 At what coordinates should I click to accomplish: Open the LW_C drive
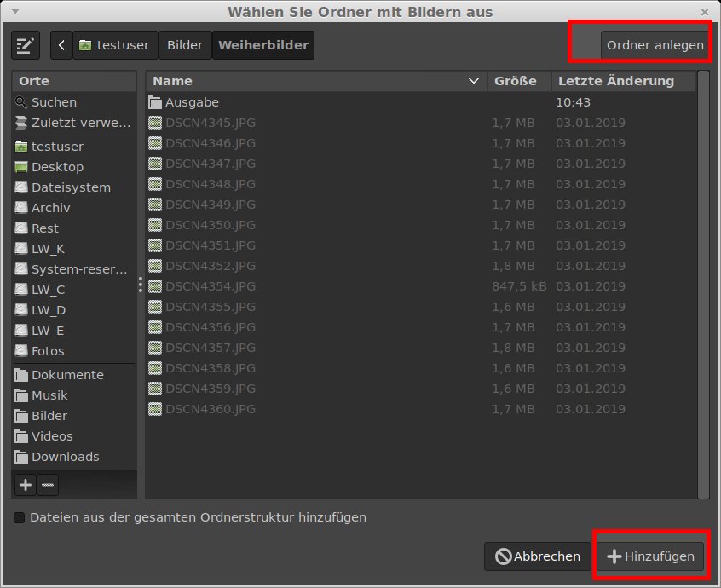[x=74, y=290]
